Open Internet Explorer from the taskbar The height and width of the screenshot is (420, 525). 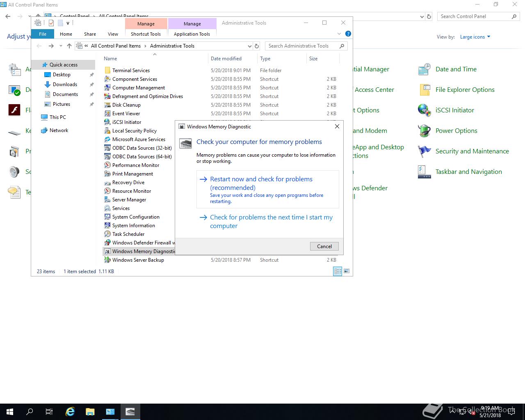pos(70,412)
